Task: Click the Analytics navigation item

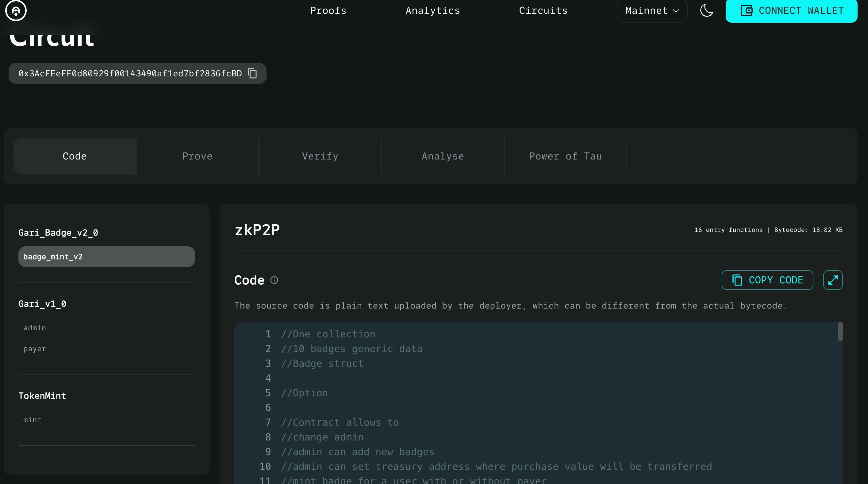Action: coord(433,10)
